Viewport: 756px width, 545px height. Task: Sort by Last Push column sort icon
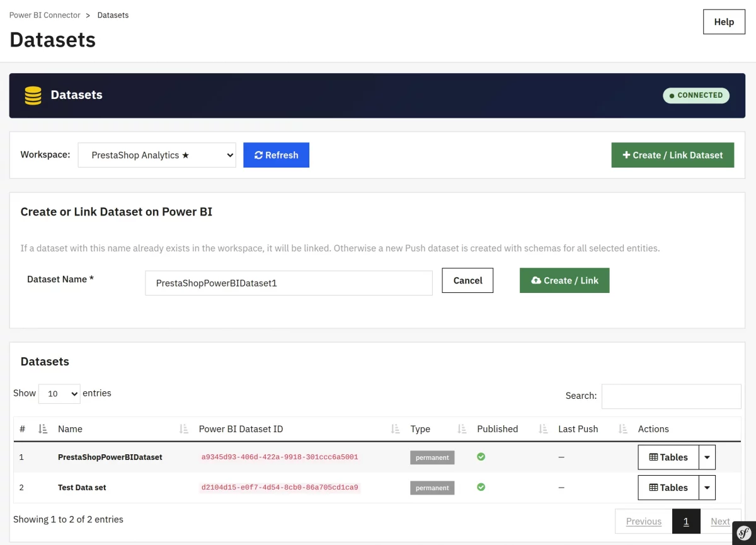[x=624, y=429]
